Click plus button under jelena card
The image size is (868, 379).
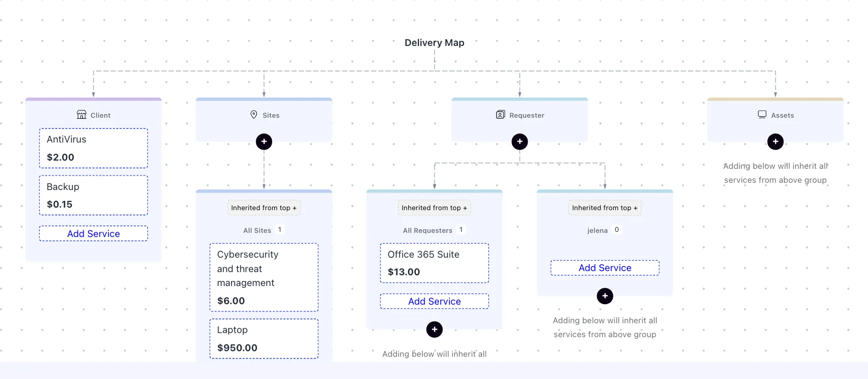pyautogui.click(x=605, y=296)
